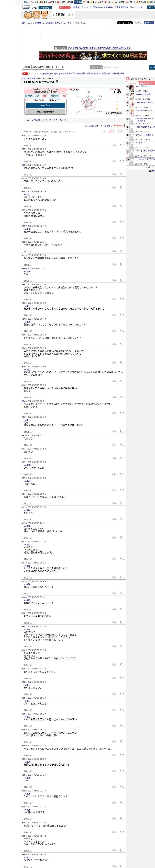Click スレ一覧 button
The height and width of the screenshot is (868, 155).
59,67
